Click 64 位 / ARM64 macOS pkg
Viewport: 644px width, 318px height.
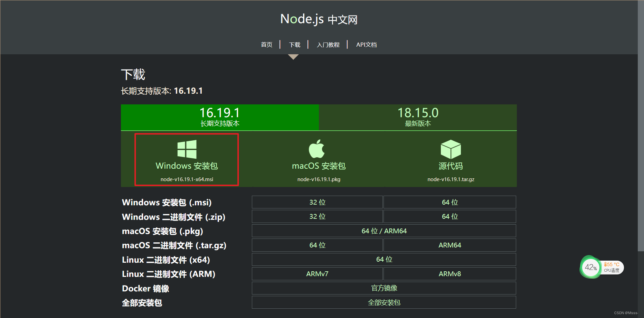click(x=384, y=231)
